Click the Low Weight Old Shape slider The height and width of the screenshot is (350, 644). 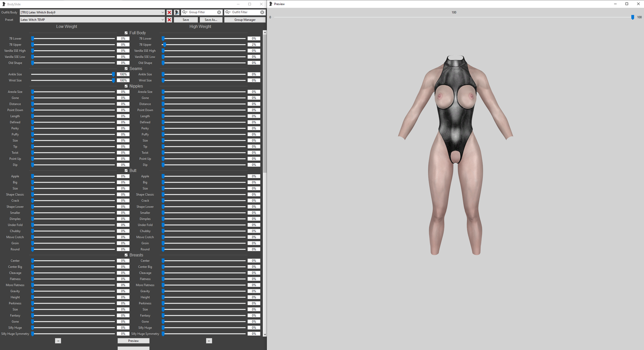[x=73, y=63]
